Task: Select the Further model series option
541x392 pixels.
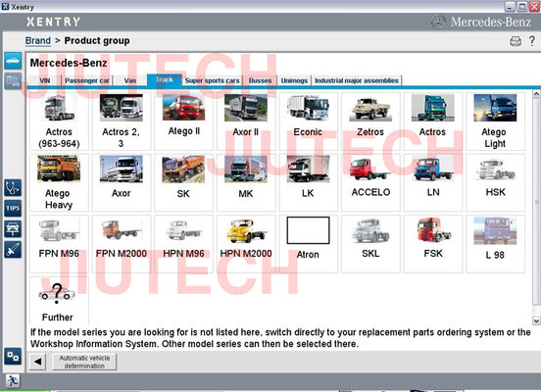Action: click(x=58, y=301)
